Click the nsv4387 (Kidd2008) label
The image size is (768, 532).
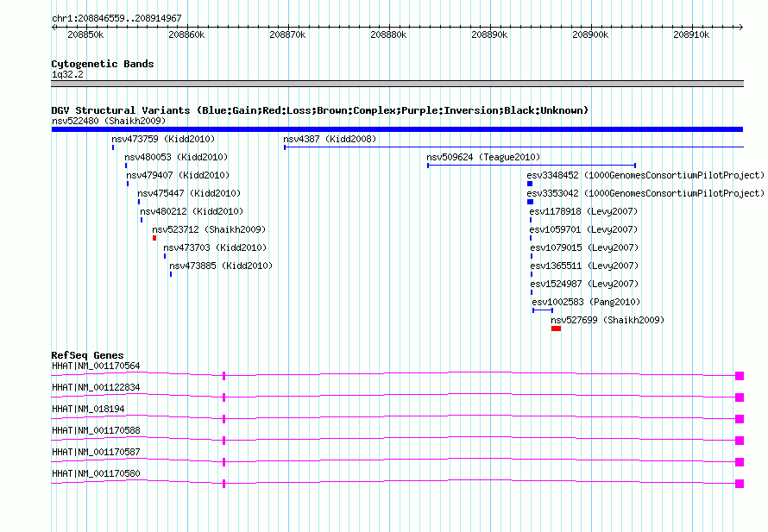(330, 139)
